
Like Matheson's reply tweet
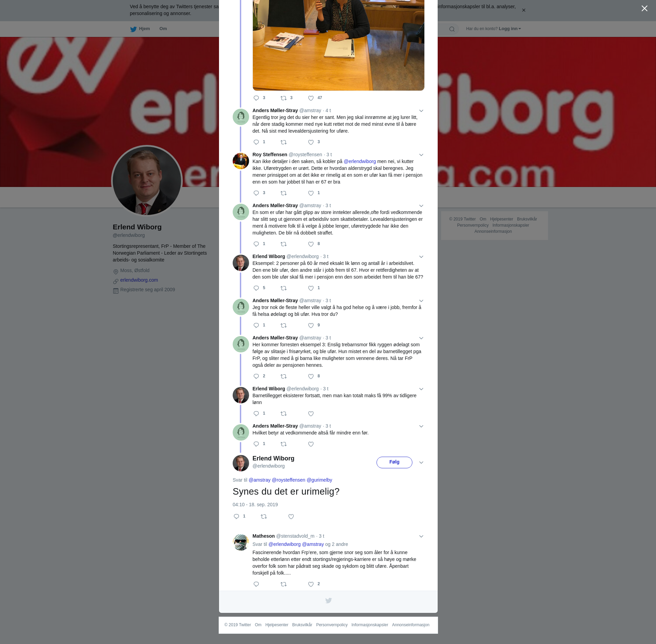pyautogui.click(x=311, y=584)
